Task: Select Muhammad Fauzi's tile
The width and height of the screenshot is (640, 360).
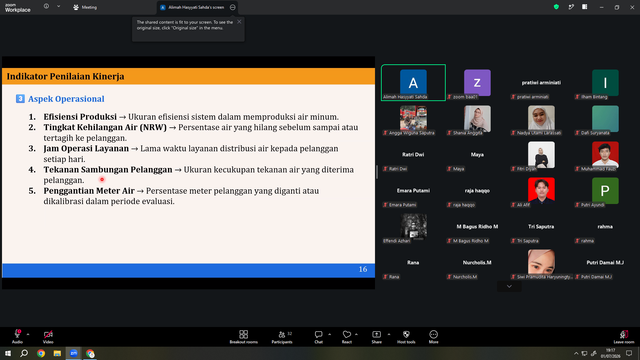Action: 605,154
